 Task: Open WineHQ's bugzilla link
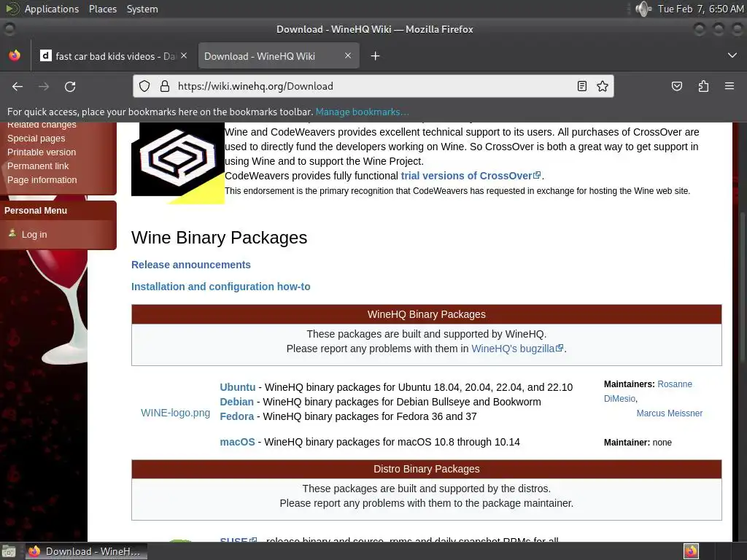(x=517, y=349)
